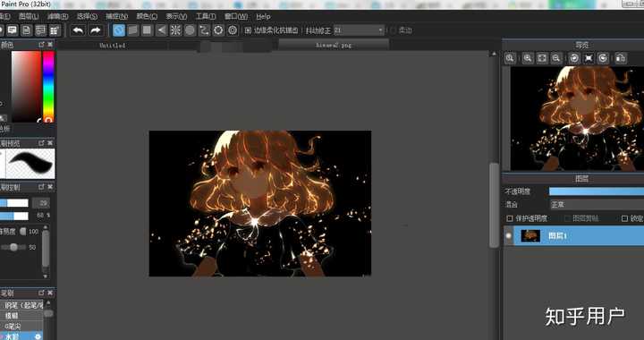Toggle visibility of 图层1 layer

509,235
